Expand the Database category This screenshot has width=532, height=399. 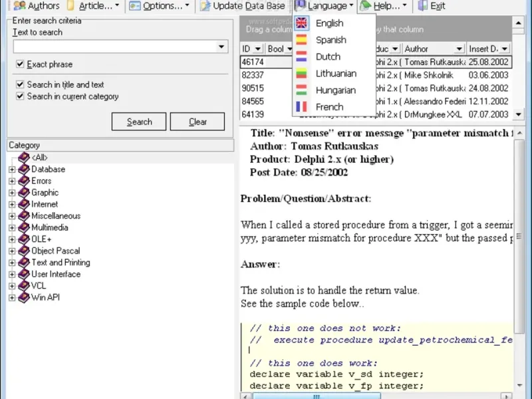(x=12, y=170)
